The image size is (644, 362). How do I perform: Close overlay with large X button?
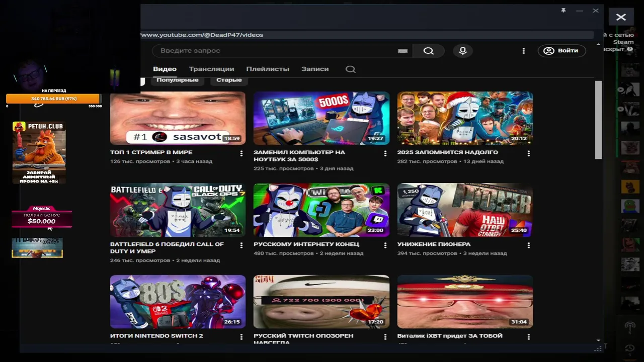621,18
